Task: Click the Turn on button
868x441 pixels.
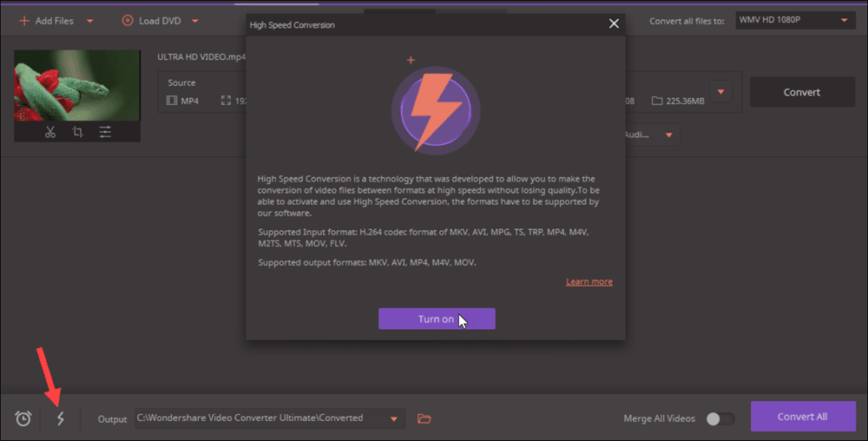Action: tap(437, 319)
